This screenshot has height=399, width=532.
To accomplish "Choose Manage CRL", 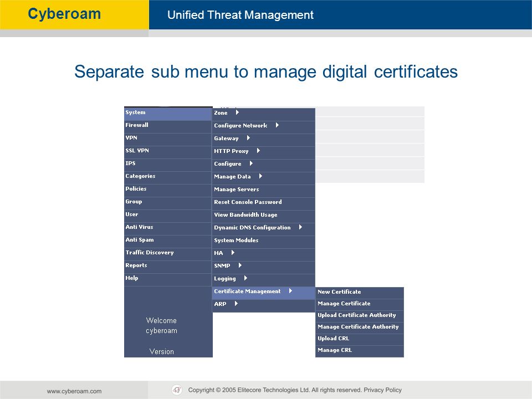I will tap(360, 350).
